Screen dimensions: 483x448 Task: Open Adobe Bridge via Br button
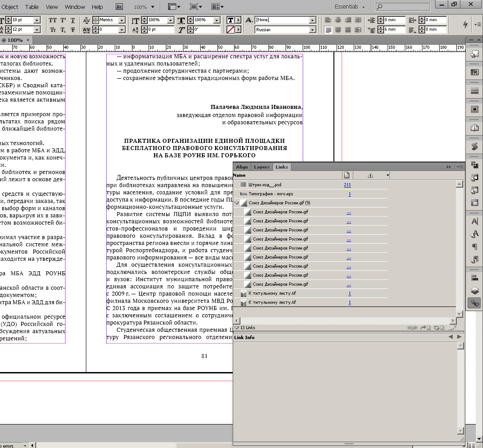pos(119,6)
